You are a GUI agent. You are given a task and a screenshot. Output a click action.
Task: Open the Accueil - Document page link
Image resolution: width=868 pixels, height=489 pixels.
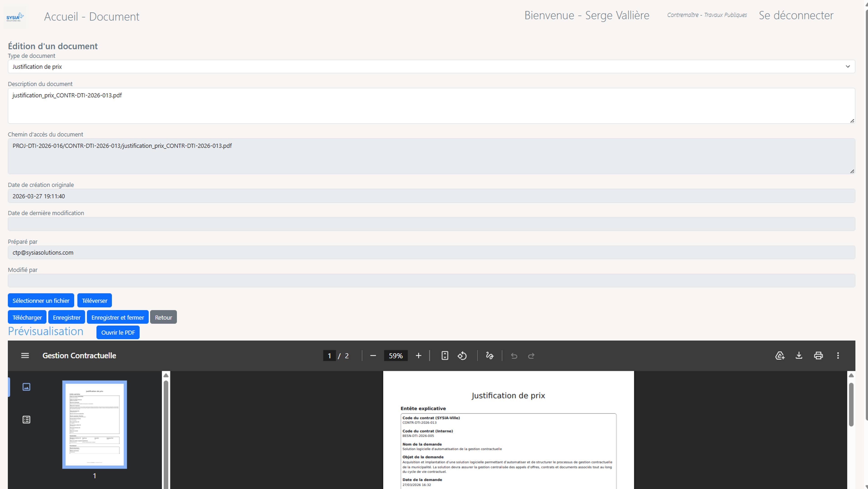(91, 17)
